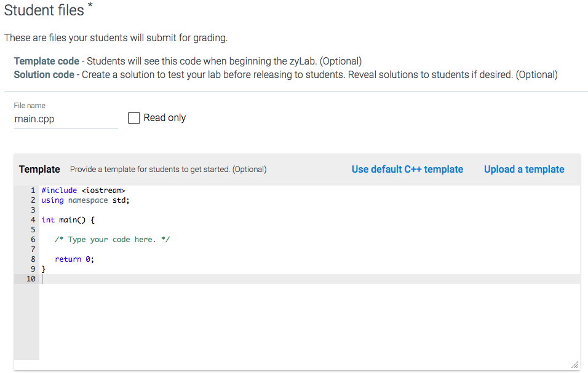Click the bold Solution code text
The height and width of the screenshot is (373, 588).
coord(44,74)
